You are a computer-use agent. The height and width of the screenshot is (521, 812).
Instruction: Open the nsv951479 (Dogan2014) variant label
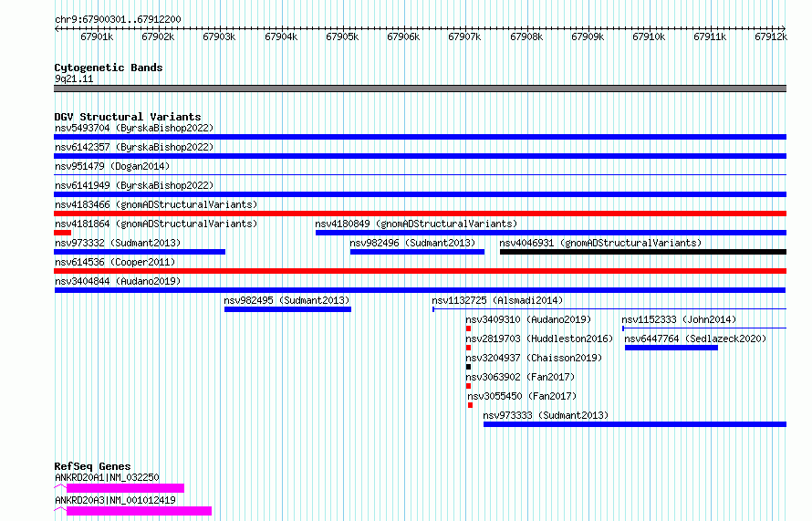(x=112, y=166)
